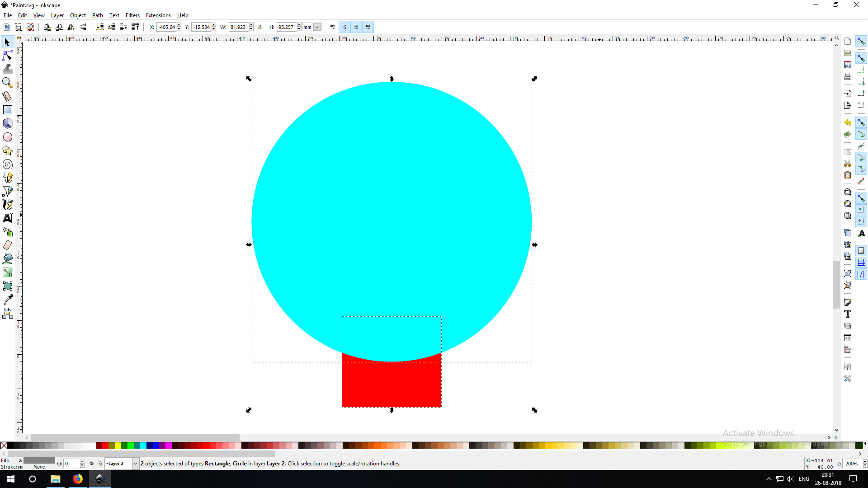Screen dimensions: 868x488
Task: Click the Cut scissors icon
Action: (848, 163)
